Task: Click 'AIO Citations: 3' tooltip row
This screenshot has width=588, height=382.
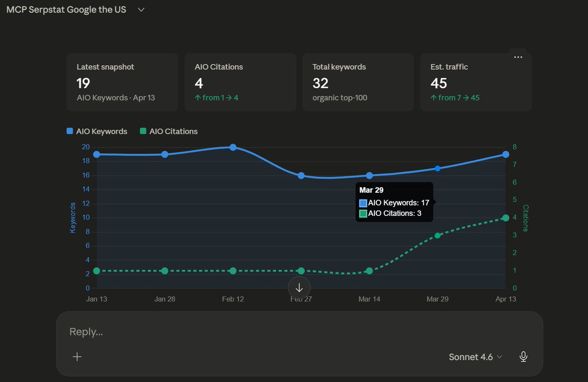Action: [391, 213]
